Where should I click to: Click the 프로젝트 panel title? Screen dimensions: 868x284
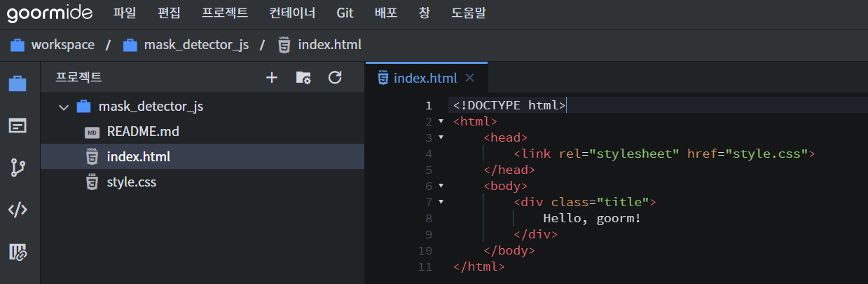[x=78, y=78]
